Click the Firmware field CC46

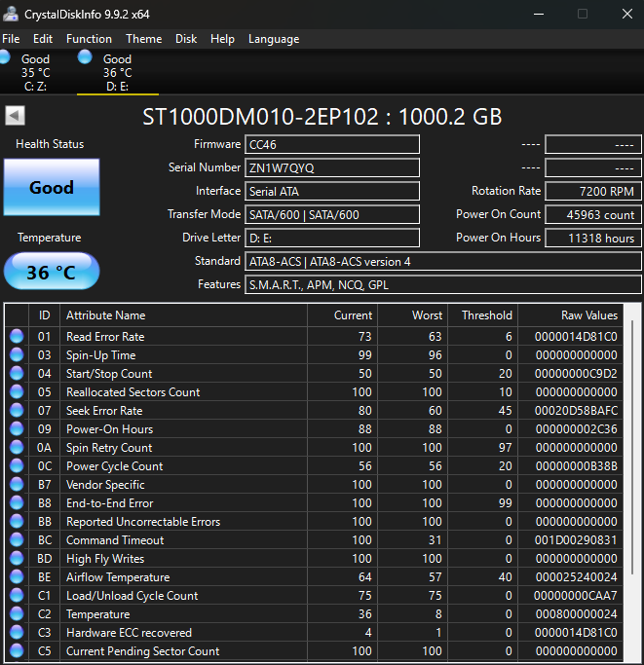332,145
